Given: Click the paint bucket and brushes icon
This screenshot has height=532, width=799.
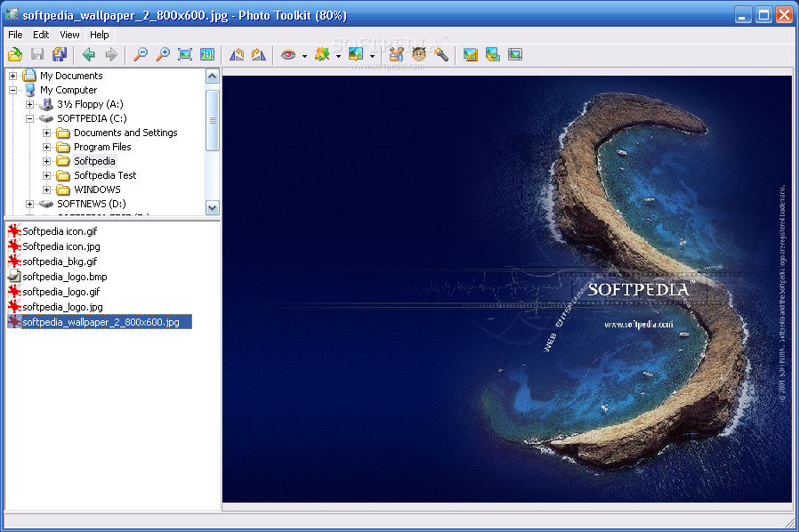Looking at the screenshot, I should point(397,54).
